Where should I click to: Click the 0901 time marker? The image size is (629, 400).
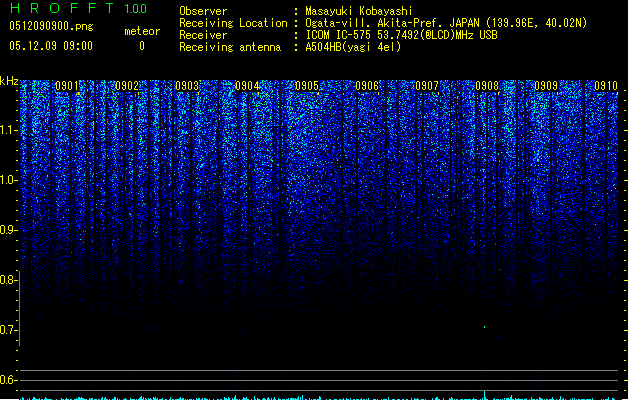[67, 86]
